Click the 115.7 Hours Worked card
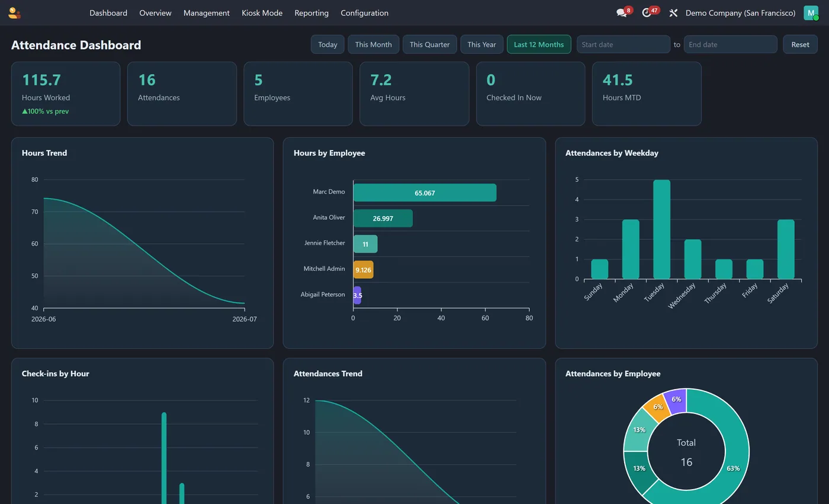Viewport: 829px width, 504px height. pos(66,94)
